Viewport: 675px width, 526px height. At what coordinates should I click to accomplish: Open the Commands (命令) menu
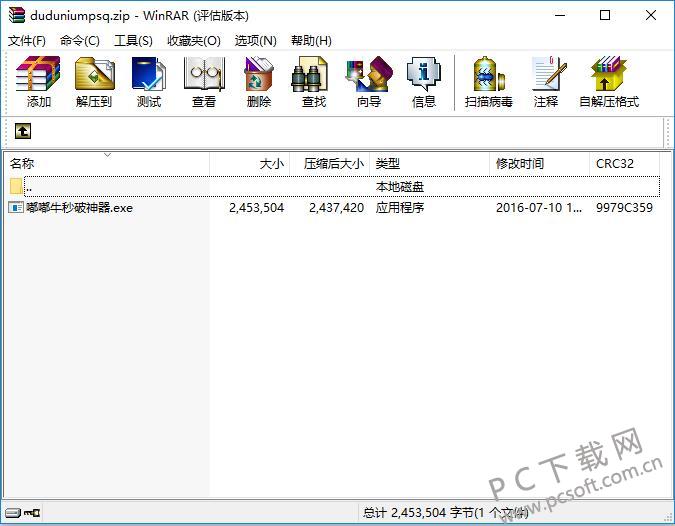coord(80,40)
